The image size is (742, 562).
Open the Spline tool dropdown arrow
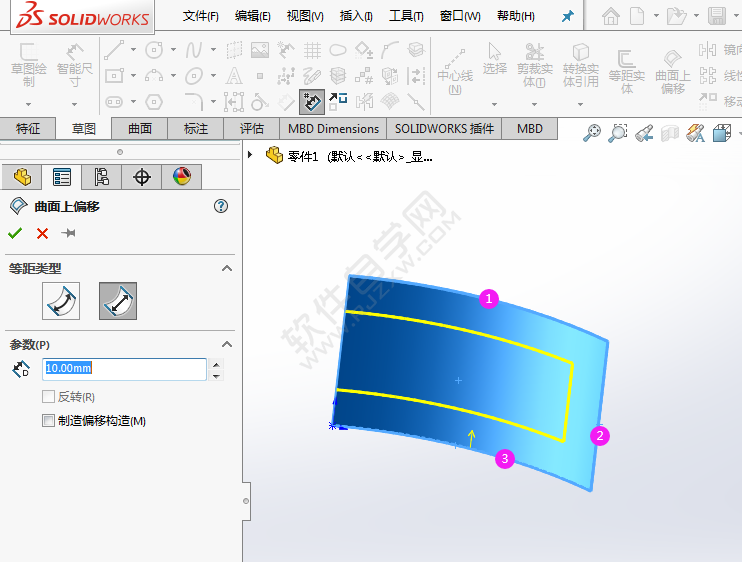[x=213, y=49]
